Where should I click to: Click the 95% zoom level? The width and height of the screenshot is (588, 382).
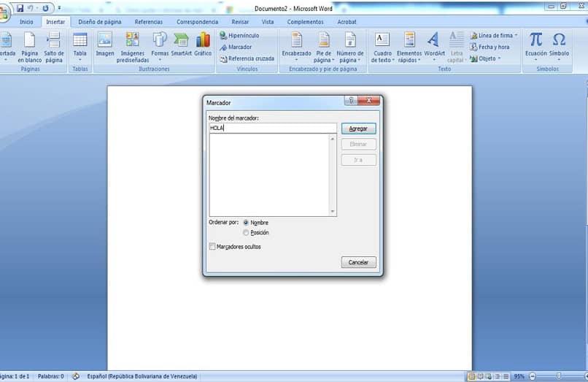(519, 376)
